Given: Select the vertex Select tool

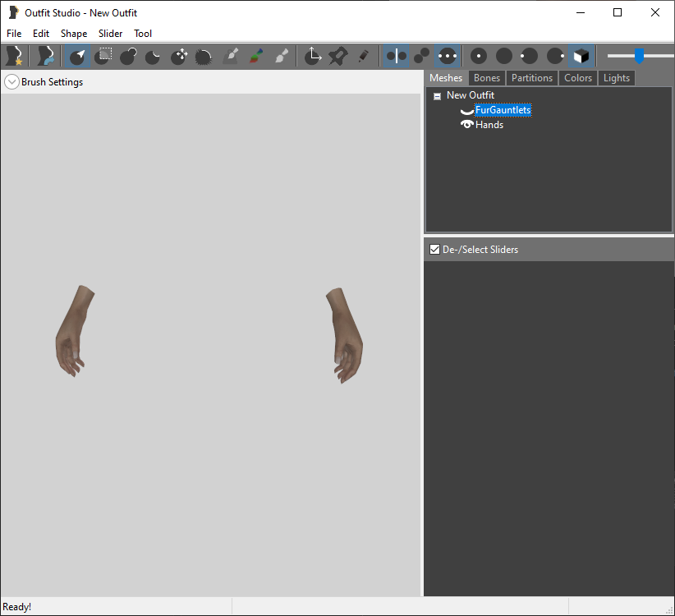Looking at the screenshot, I should click(x=77, y=56).
